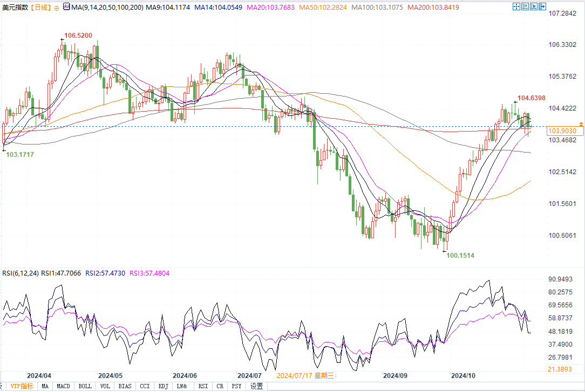Viewport: 585px width, 392px height.
Task: Select the MACD indicator tab
Action: click(63, 386)
